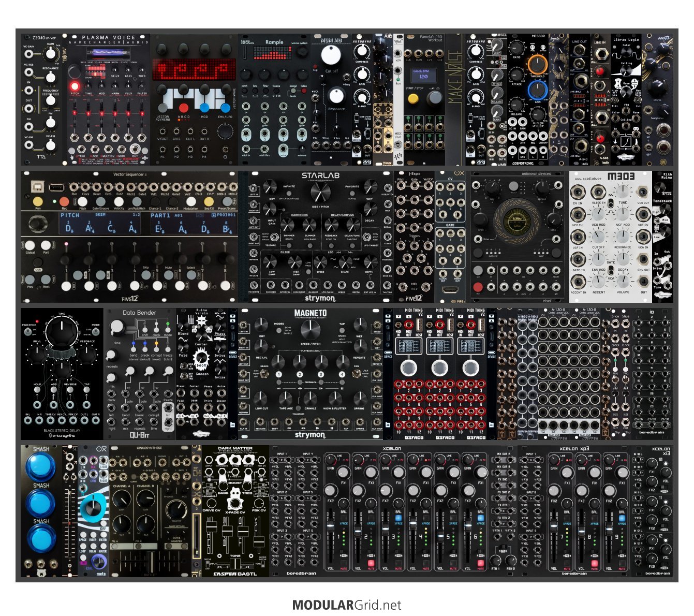Click the MUM M8 Cut off knob
Screen dimensions: 694x616
pyautogui.click(x=332, y=55)
